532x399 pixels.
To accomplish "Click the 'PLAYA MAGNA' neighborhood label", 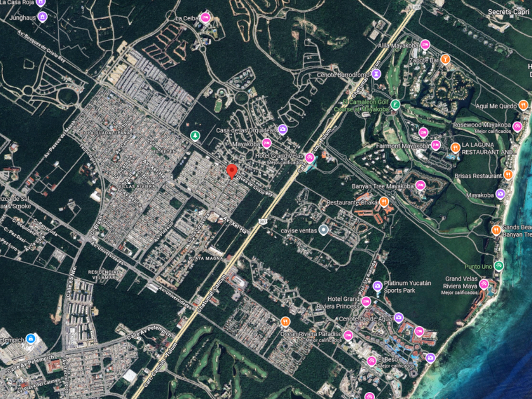I will [x=206, y=258].
